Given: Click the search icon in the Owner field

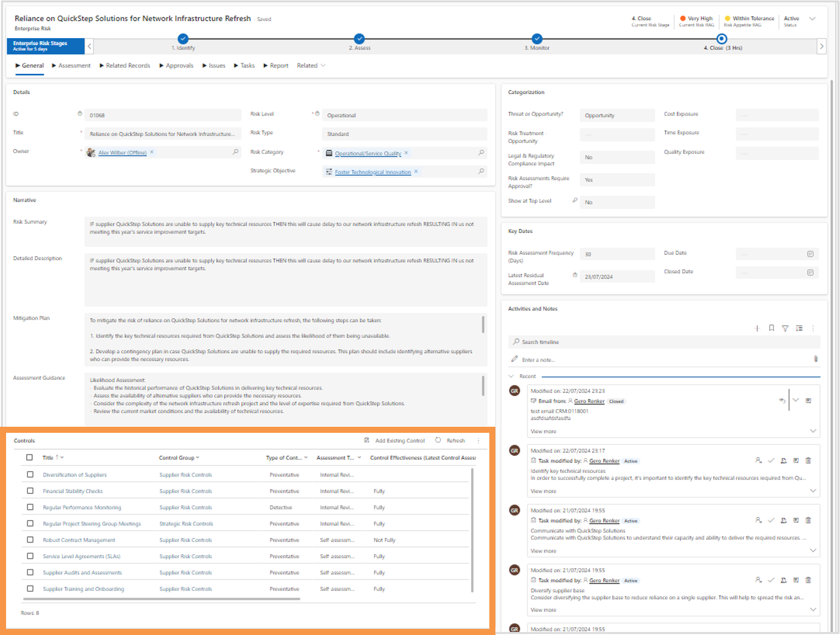Looking at the screenshot, I should [x=236, y=152].
